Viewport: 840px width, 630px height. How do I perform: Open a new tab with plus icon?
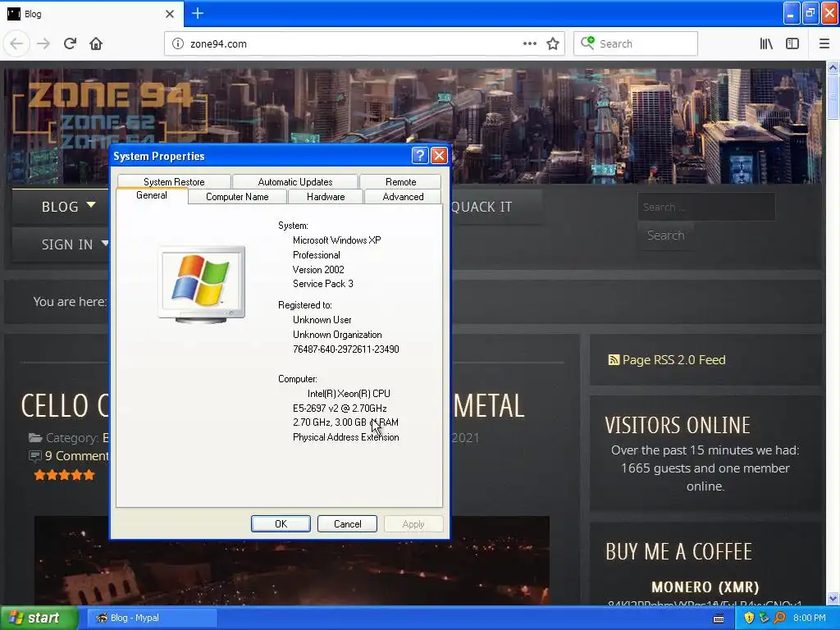click(198, 13)
